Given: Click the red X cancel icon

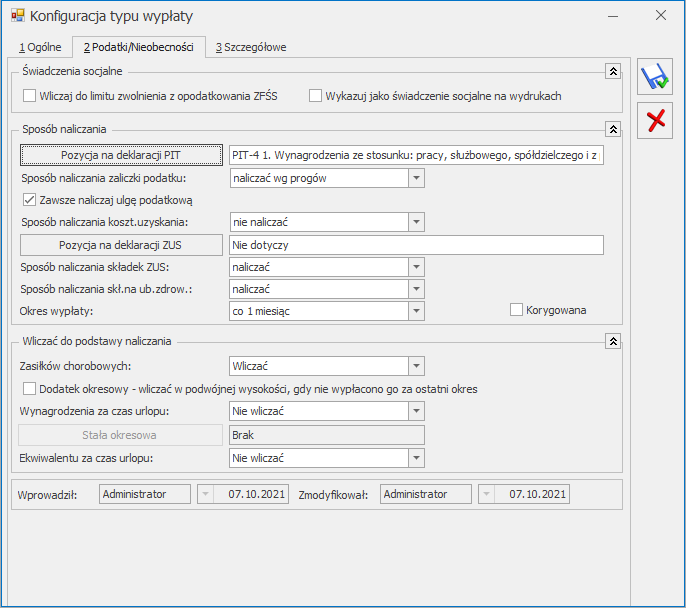Looking at the screenshot, I should [x=656, y=122].
